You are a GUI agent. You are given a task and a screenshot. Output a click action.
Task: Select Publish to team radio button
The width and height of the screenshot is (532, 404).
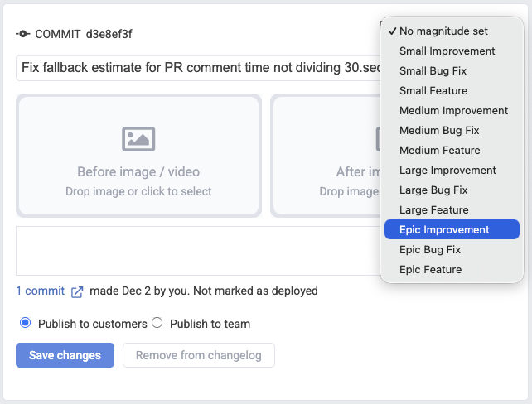157,323
